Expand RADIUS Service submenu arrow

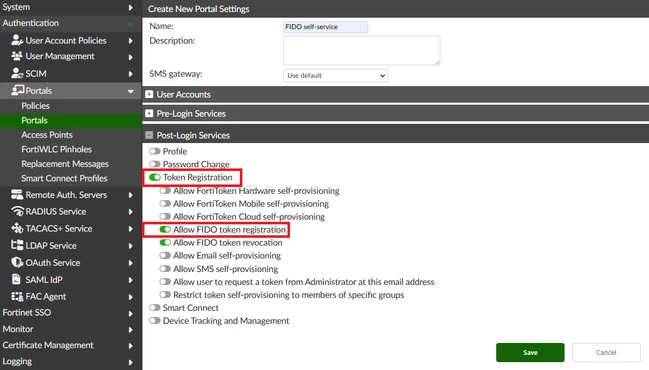pyautogui.click(x=130, y=212)
